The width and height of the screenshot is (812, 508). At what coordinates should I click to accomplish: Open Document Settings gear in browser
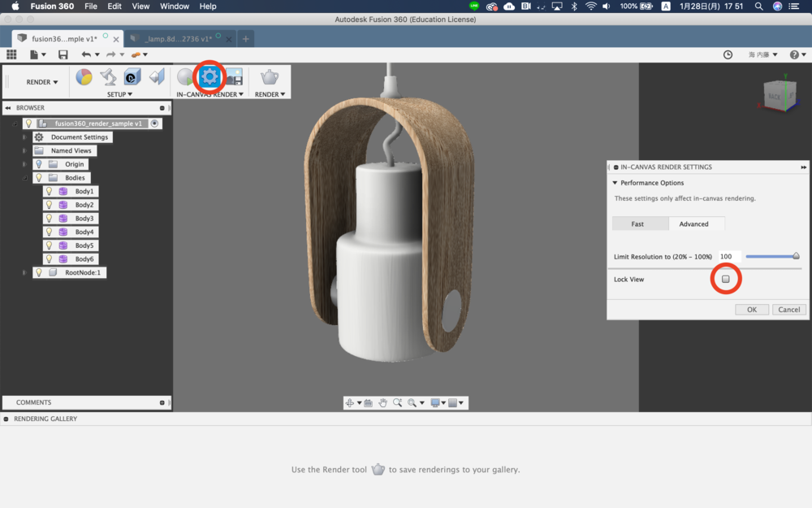[x=39, y=137]
